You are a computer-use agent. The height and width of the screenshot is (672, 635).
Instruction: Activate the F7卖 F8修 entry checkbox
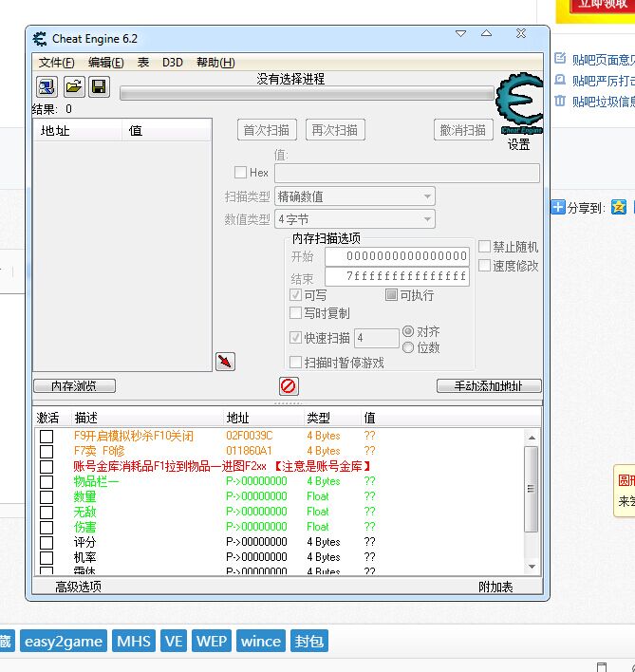click(x=47, y=451)
